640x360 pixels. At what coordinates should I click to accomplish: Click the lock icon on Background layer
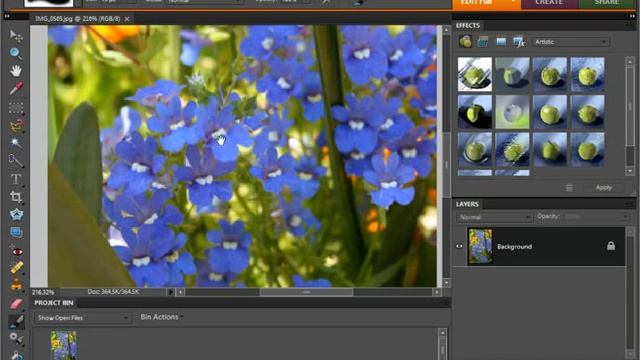click(x=611, y=246)
